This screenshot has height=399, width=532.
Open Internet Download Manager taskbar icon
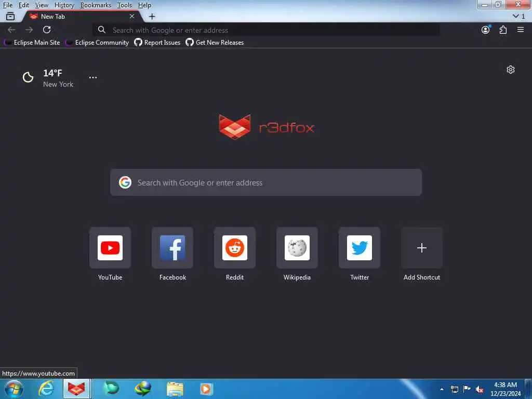[143, 389]
